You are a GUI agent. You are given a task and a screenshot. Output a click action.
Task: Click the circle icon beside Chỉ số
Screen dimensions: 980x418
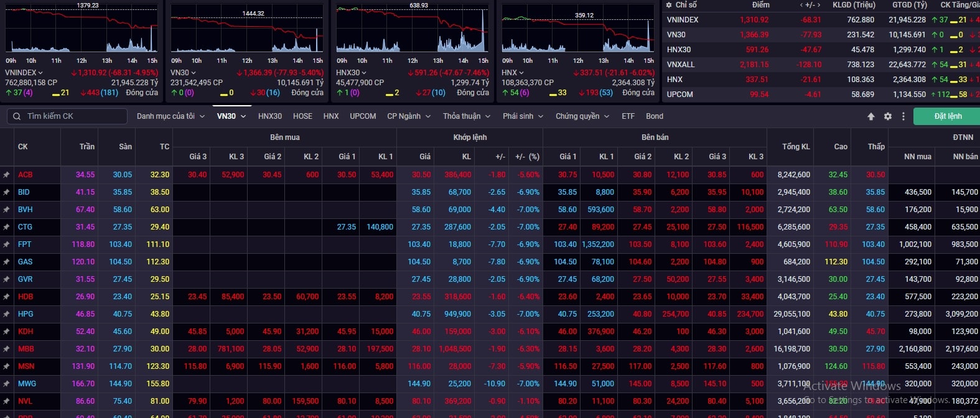(x=670, y=5)
